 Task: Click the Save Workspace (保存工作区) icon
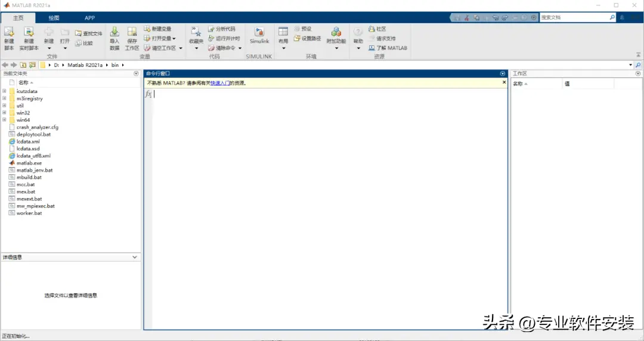click(132, 32)
